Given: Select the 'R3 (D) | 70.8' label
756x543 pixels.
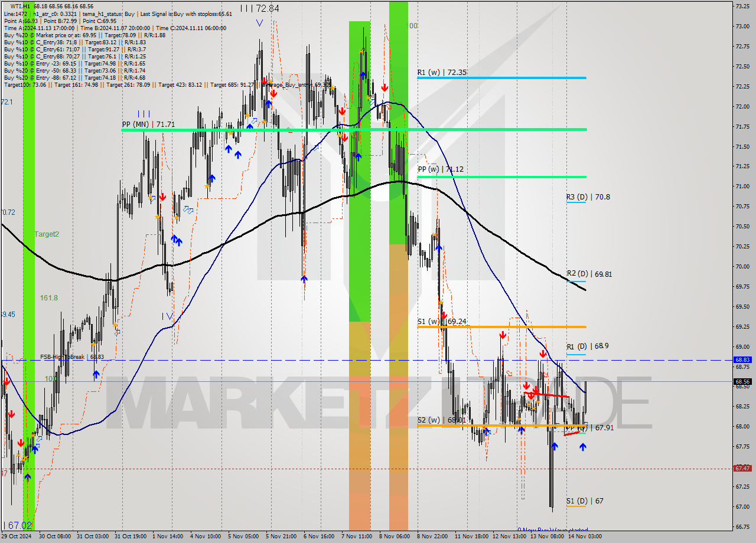Looking at the screenshot, I should pos(588,197).
